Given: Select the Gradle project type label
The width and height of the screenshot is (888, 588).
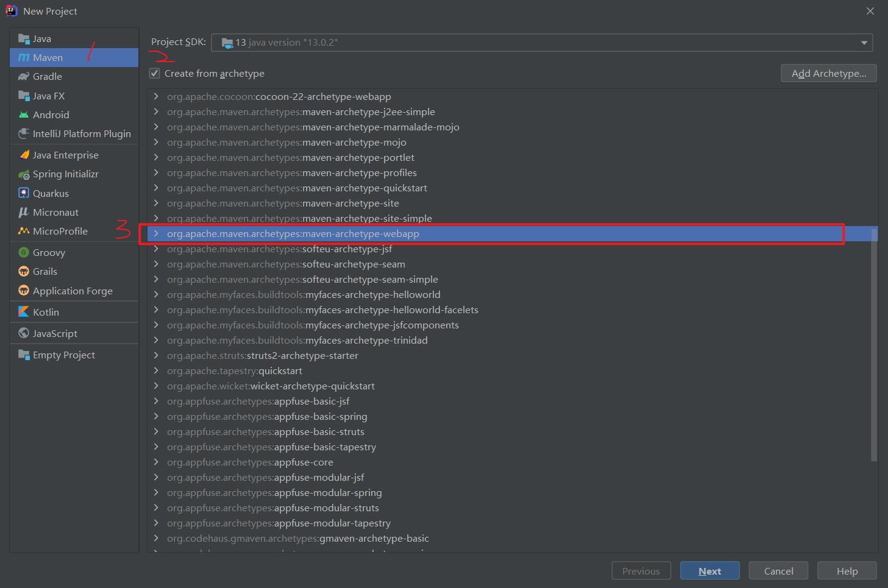Looking at the screenshot, I should coord(48,77).
